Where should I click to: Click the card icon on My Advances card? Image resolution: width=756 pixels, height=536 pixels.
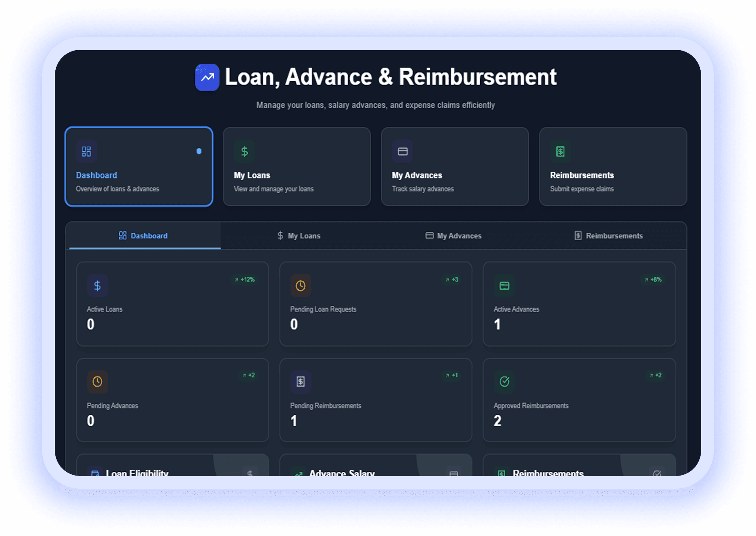point(402,151)
